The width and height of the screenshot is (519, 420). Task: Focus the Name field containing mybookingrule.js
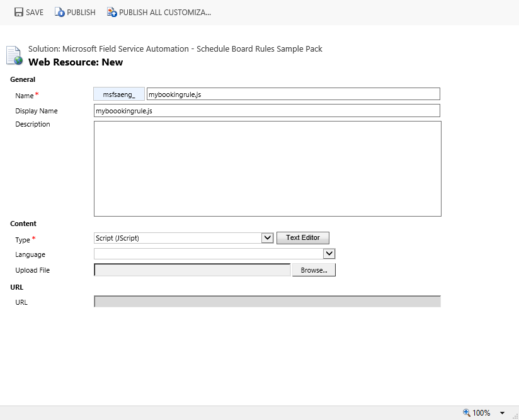click(x=294, y=94)
